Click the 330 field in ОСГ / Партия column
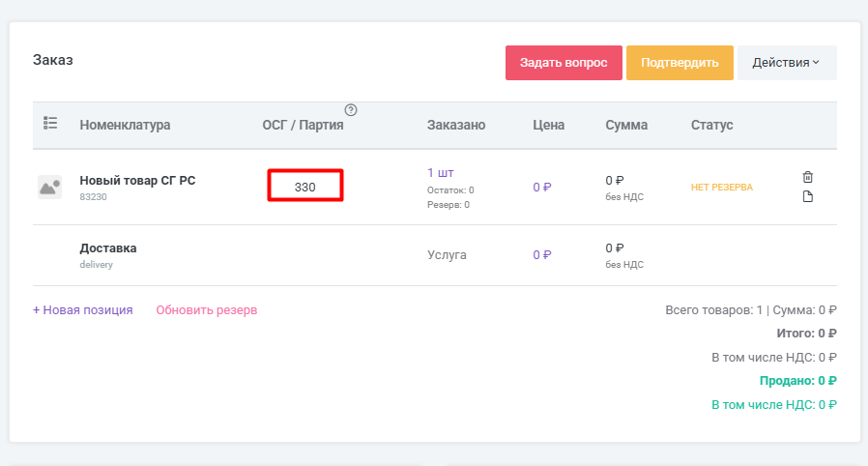Image resolution: width=868 pixels, height=466 pixels. [305, 187]
